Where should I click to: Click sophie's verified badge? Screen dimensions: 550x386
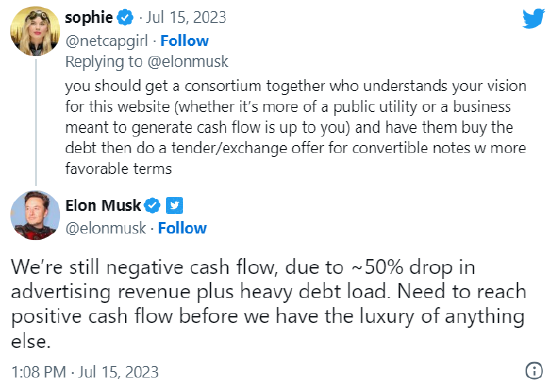click(x=125, y=18)
